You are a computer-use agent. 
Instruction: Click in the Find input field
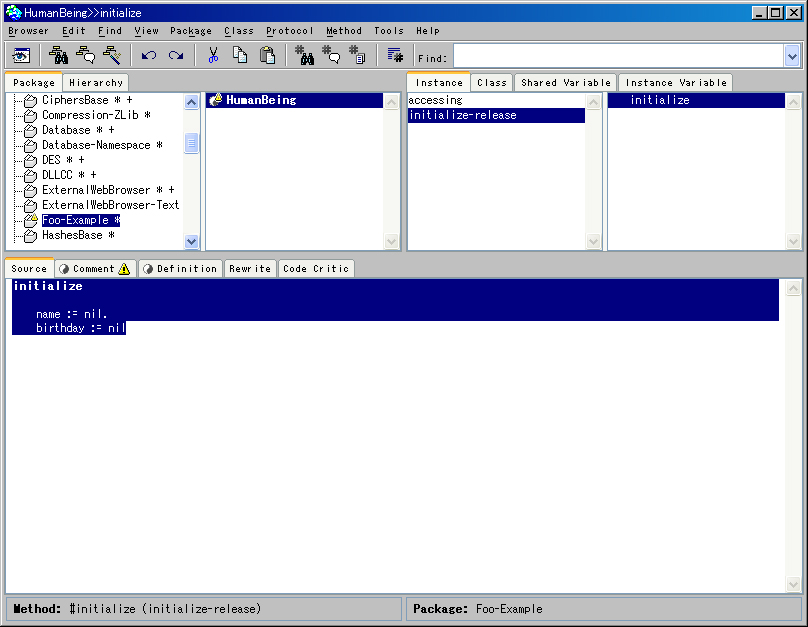617,57
